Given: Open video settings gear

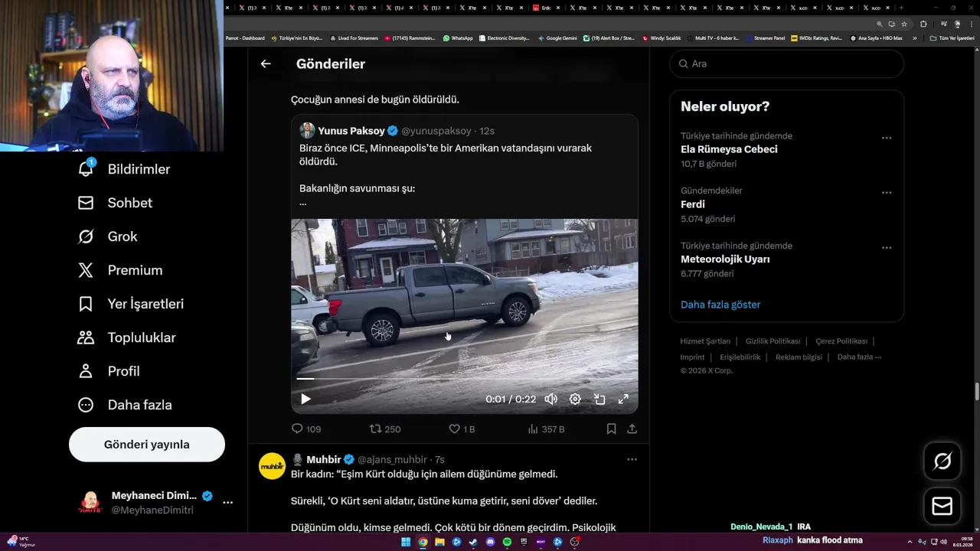Looking at the screenshot, I should coord(575,399).
